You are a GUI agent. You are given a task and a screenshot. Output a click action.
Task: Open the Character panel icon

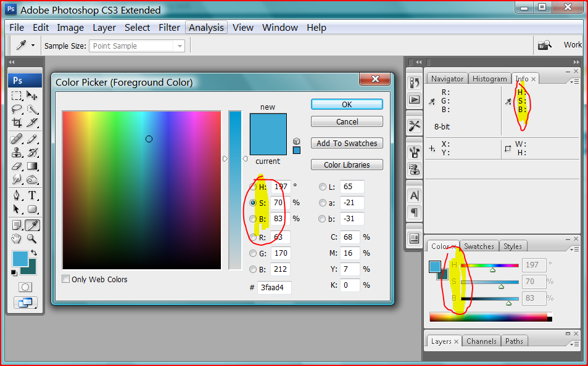(x=414, y=195)
